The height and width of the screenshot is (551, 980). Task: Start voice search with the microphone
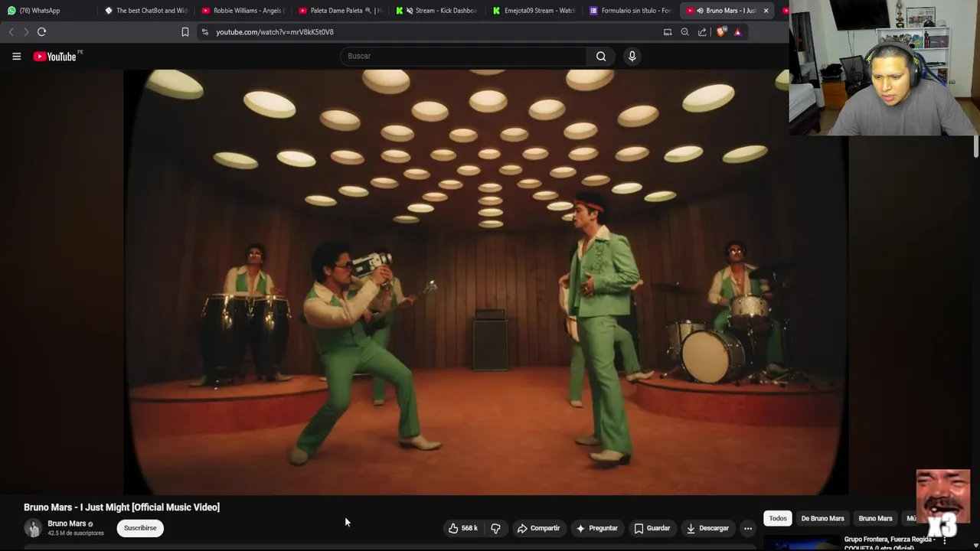[632, 56]
